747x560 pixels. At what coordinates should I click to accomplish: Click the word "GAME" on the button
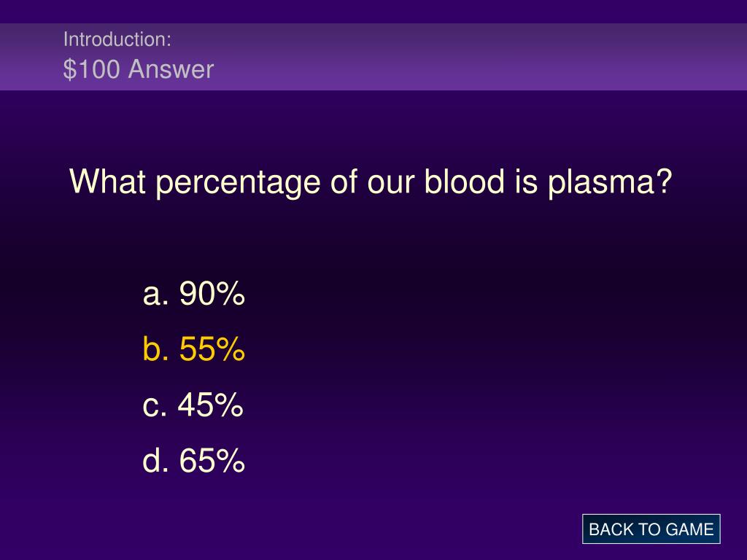coord(689,529)
